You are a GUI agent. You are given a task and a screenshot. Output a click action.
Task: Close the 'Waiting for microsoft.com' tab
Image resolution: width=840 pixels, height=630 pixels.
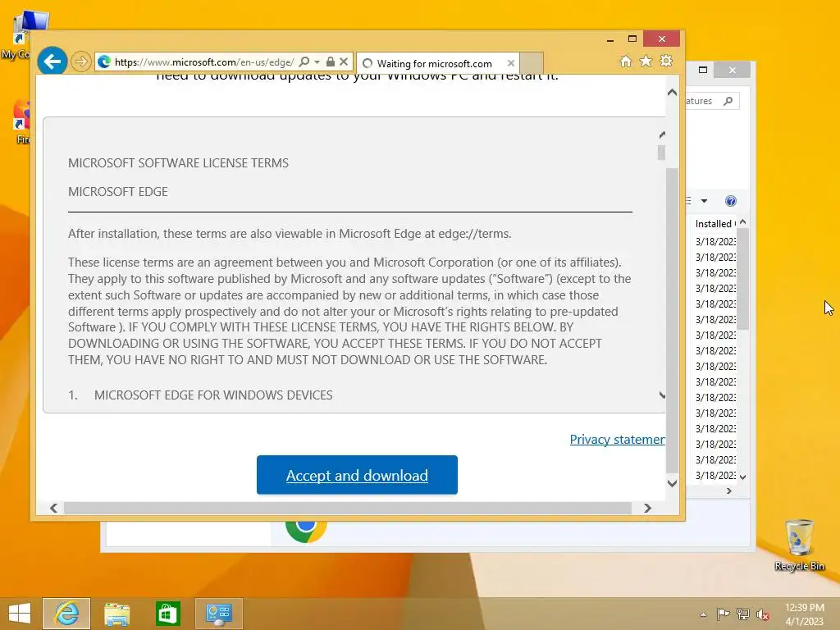[x=511, y=63]
